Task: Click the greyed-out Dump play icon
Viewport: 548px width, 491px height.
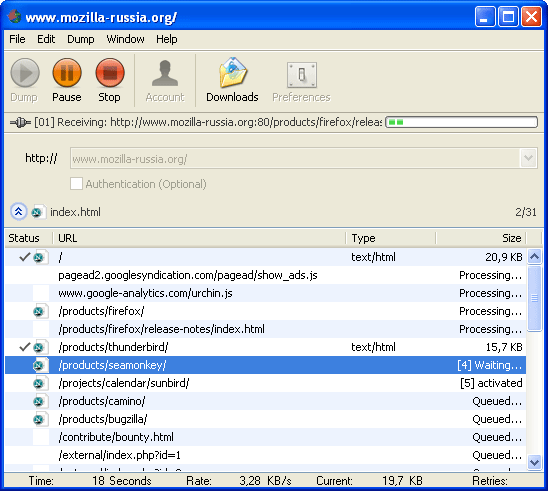Action: 24,73
